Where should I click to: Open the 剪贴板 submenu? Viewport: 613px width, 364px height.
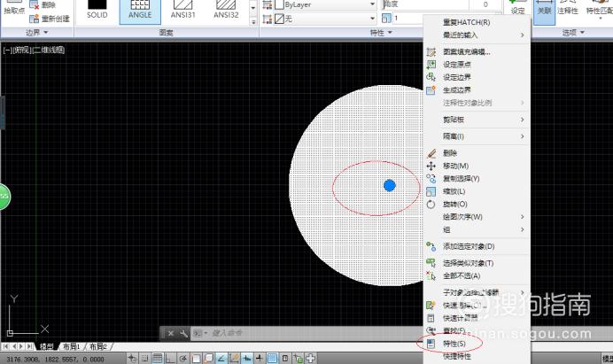(477, 120)
